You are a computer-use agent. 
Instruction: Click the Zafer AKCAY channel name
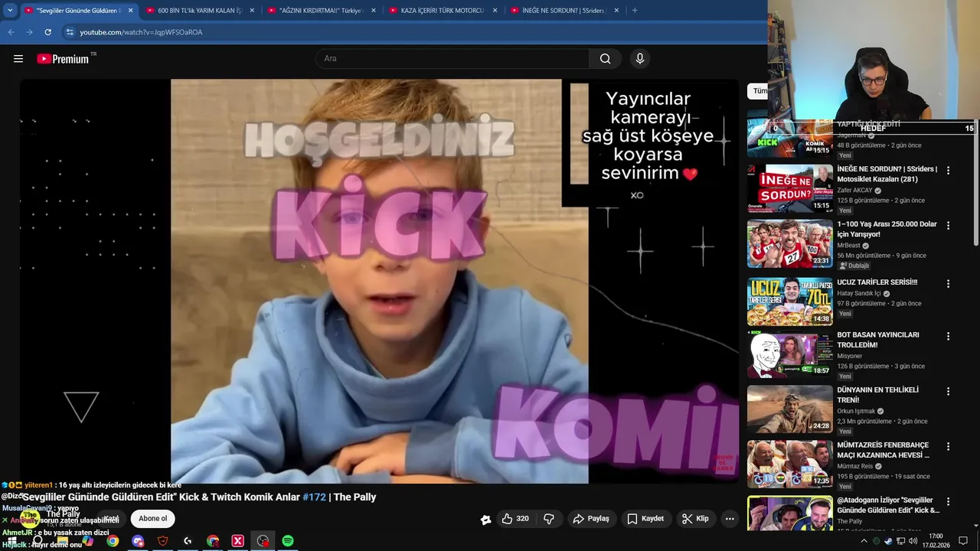[x=854, y=191]
